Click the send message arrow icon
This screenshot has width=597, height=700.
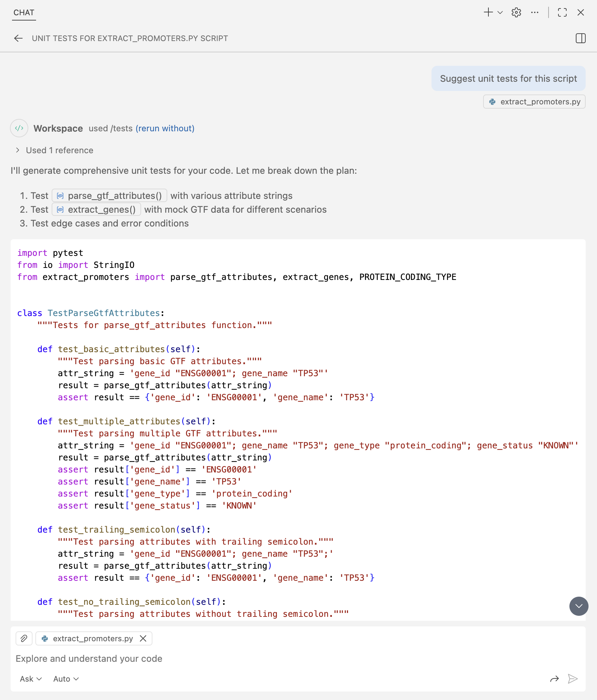coord(573,678)
